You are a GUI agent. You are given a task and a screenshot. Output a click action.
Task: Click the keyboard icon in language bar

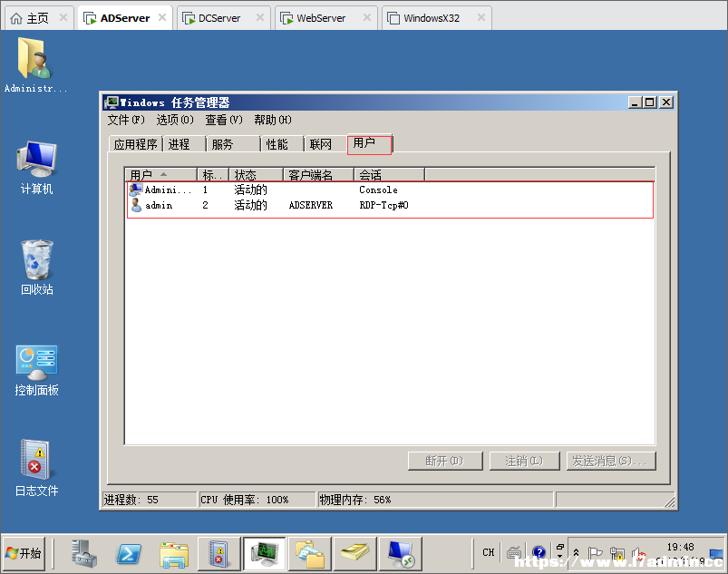[x=513, y=552]
